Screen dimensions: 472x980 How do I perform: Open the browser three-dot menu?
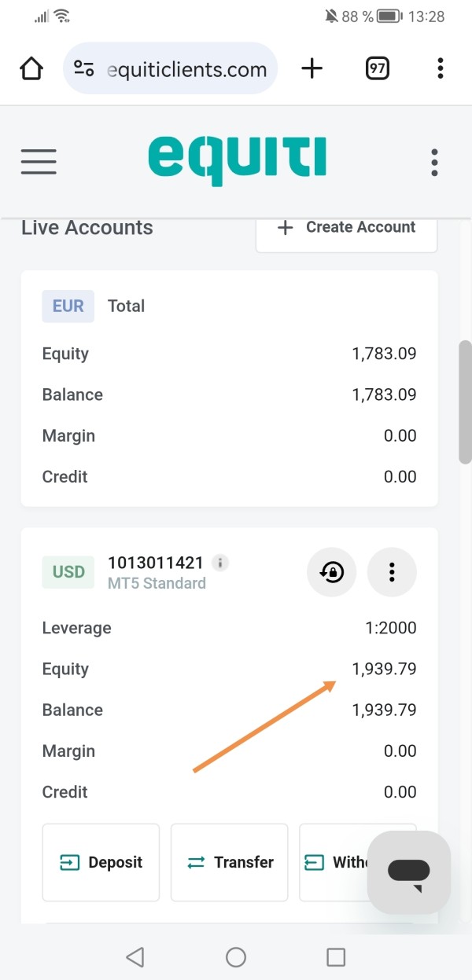pos(441,69)
